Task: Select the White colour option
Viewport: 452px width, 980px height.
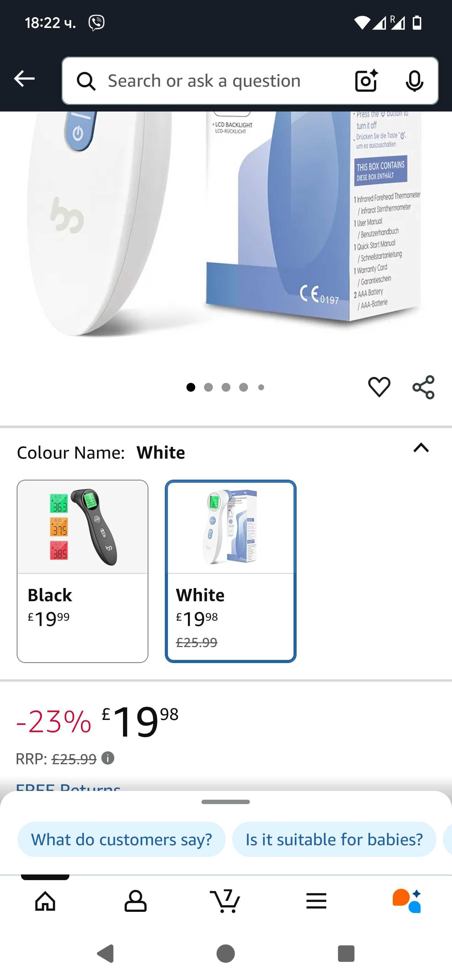Action: 230,571
